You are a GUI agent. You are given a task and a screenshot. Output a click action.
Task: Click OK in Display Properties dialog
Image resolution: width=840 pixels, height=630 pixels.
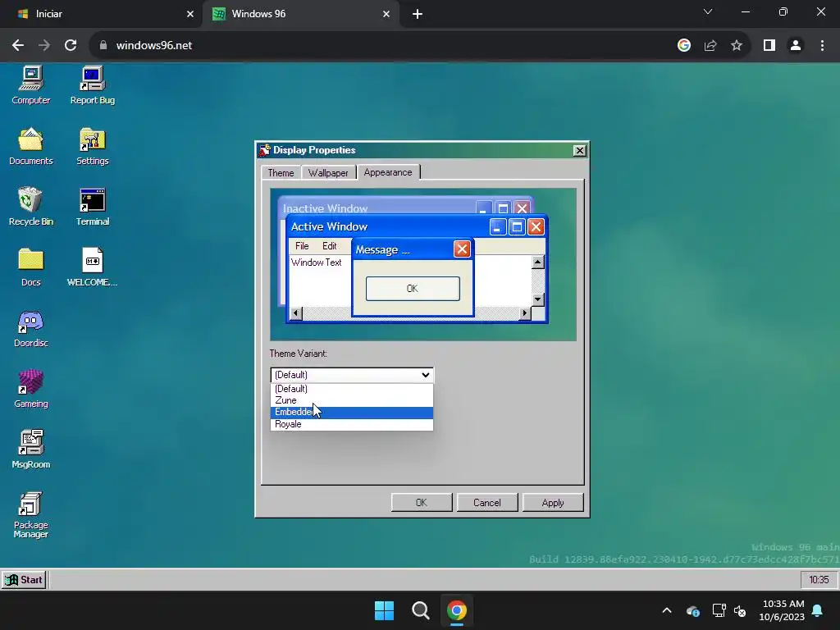click(422, 503)
